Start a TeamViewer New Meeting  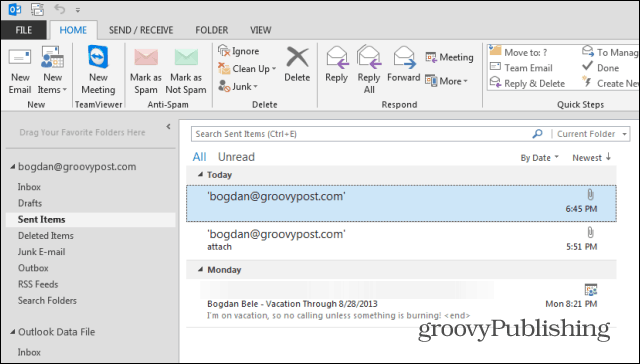[x=98, y=70]
